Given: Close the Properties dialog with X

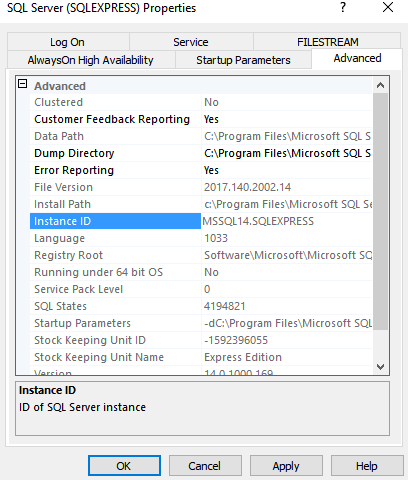Looking at the screenshot, I should click(388, 7).
